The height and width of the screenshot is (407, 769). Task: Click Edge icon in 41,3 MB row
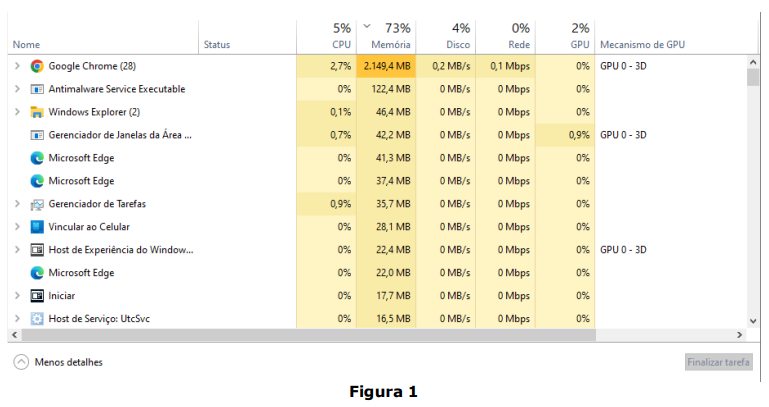click(37, 158)
